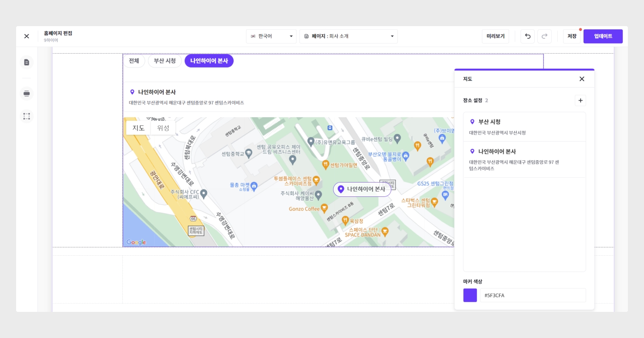Switch map to 지도 view
This screenshot has height=338, width=644.
[138, 128]
